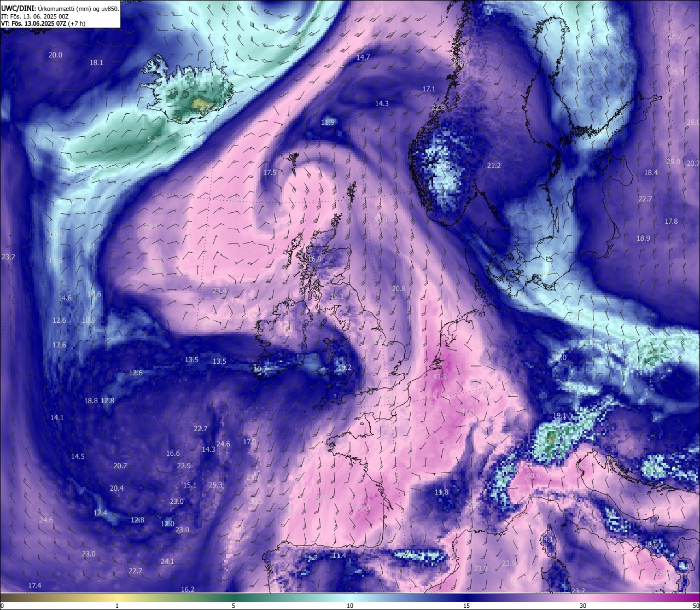
Task: Click the 14.6 value on the left
Action: pos(65,298)
